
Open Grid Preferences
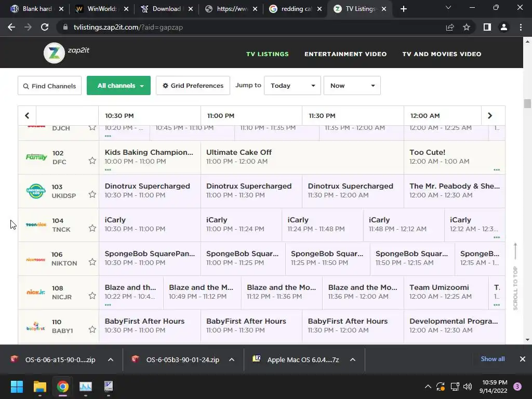(x=193, y=86)
